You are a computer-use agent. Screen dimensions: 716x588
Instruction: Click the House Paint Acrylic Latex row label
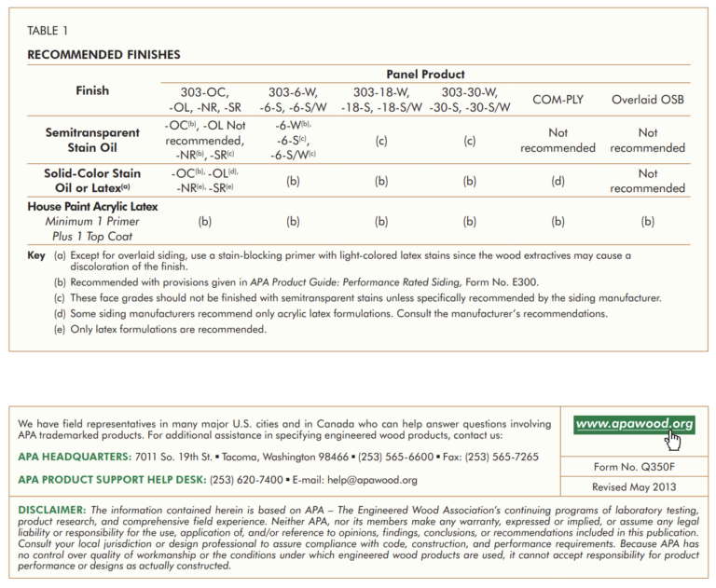(x=92, y=206)
